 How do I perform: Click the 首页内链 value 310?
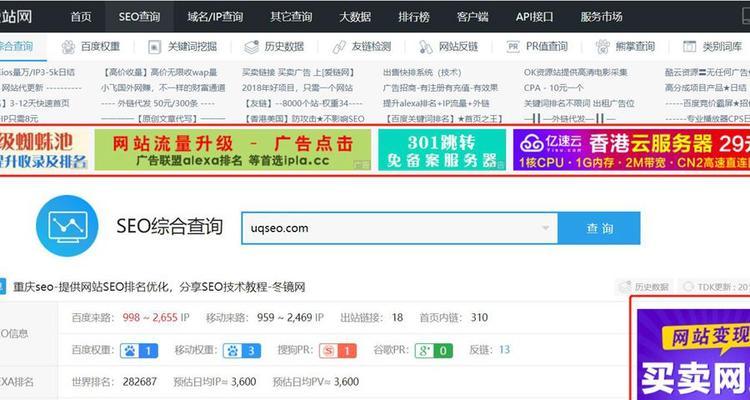[x=479, y=317]
